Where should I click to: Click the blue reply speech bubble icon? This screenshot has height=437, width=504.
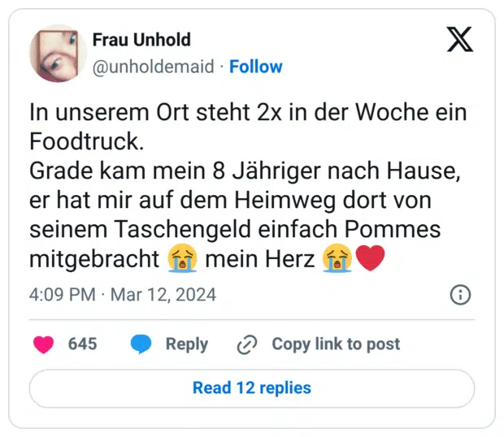pos(141,344)
